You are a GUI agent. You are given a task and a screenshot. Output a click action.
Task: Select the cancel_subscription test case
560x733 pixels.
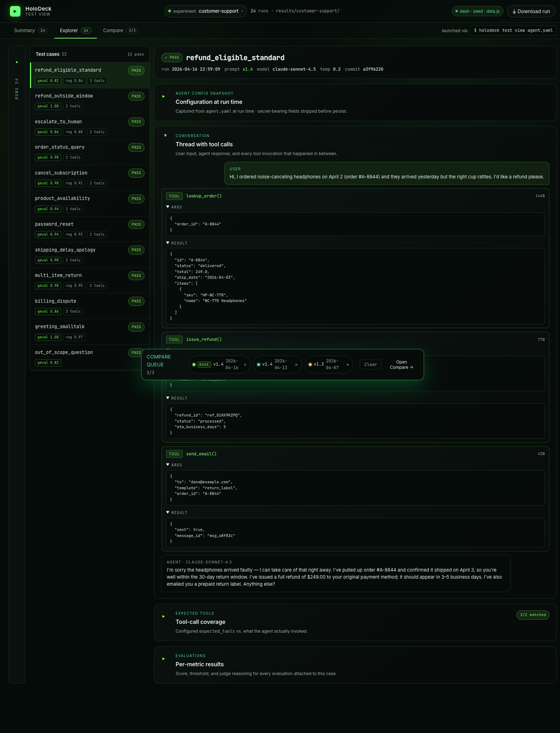pos(90,178)
